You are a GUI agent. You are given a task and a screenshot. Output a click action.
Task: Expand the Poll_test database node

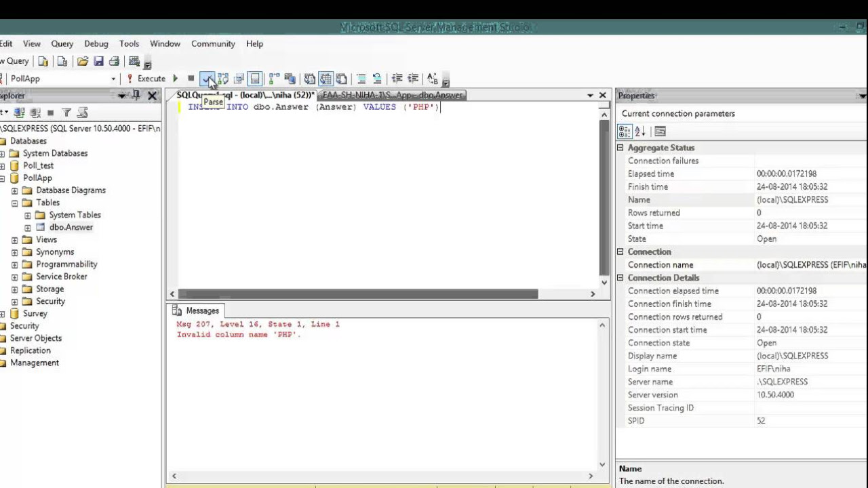click(x=2, y=166)
